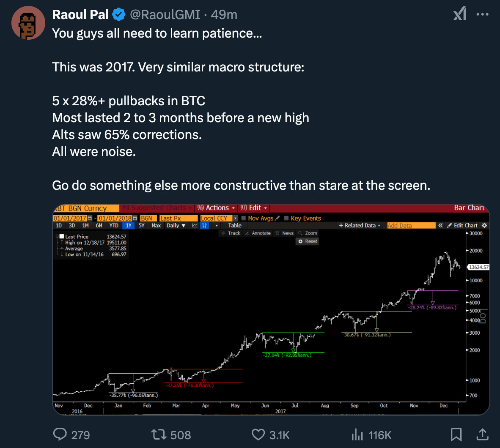500x448 pixels.
Task: Click the Grok xAI icon
Action: tap(460, 14)
